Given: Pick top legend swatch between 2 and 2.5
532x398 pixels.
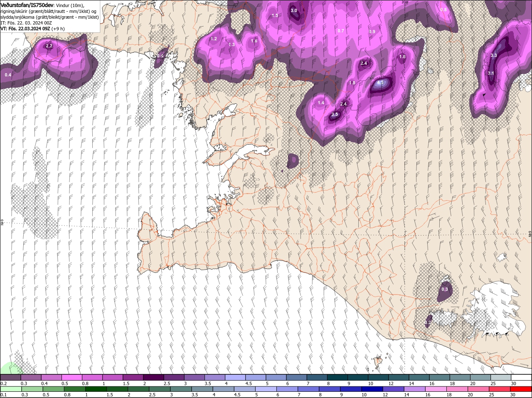Looking at the screenshot, I should 153,377.
